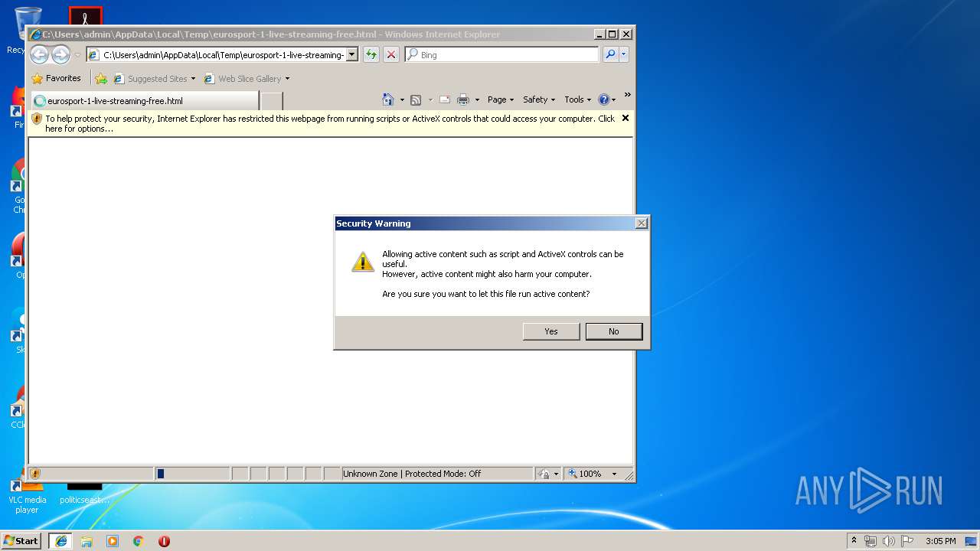Launch Windows Media Player from taskbar
This screenshot has height=551, width=980.
pos(113,540)
